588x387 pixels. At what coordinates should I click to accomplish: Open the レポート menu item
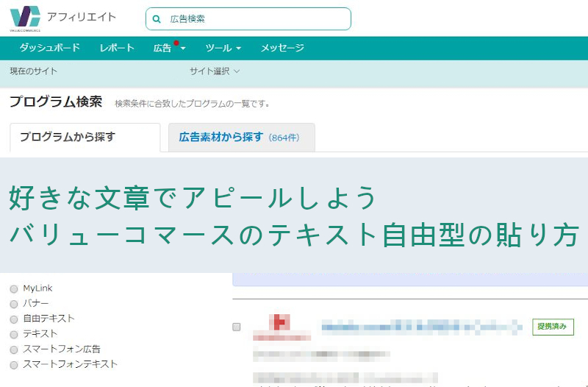click(117, 48)
